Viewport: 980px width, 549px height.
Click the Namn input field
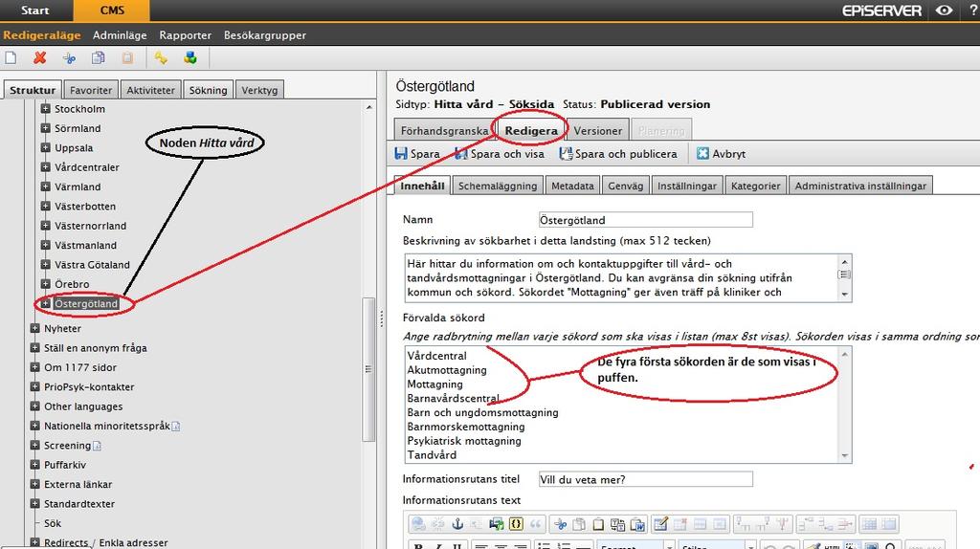coord(646,220)
